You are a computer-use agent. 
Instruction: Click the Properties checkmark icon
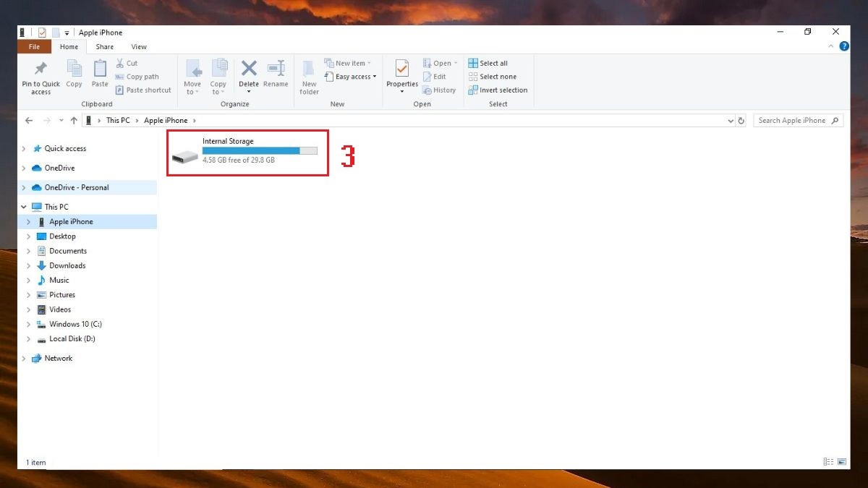(402, 69)
